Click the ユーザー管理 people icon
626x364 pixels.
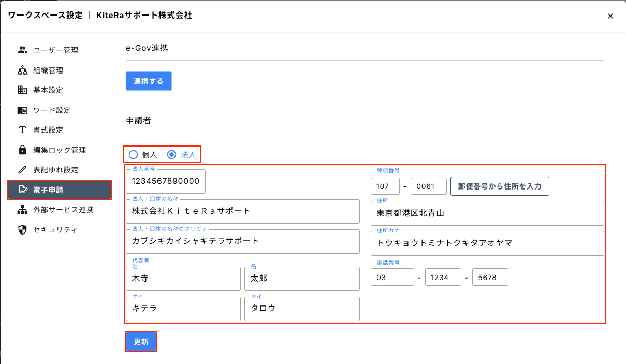(x=22, y=50)
